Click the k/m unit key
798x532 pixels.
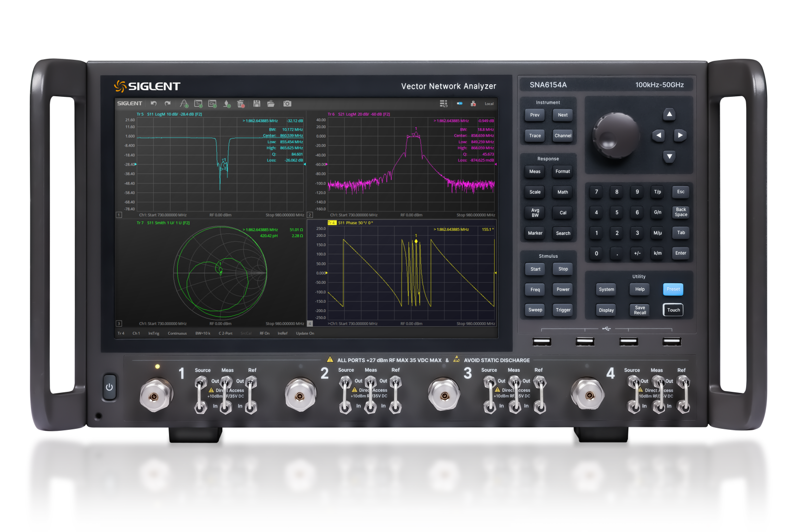point(658,253)
